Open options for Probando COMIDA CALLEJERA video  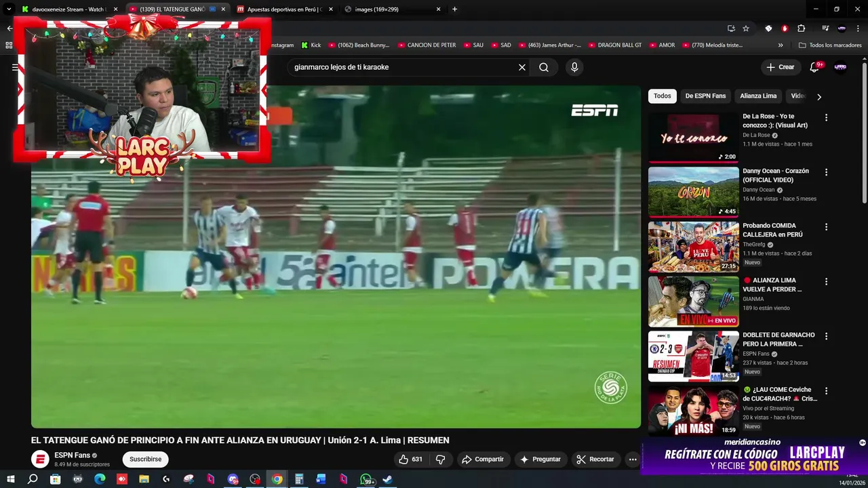[x=826, y=227]
